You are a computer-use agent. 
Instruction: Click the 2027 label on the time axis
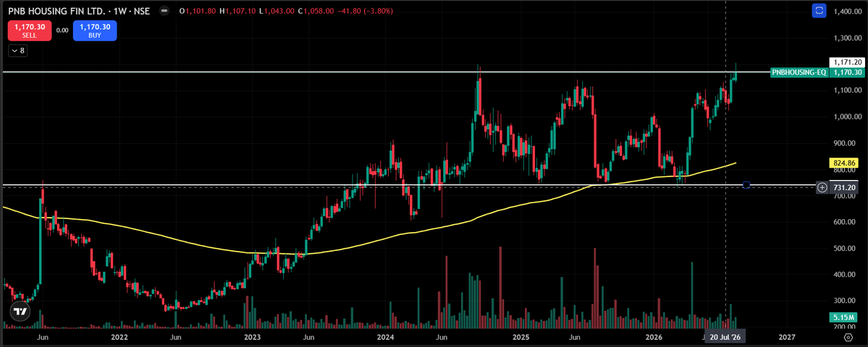(x=787, y=336)
